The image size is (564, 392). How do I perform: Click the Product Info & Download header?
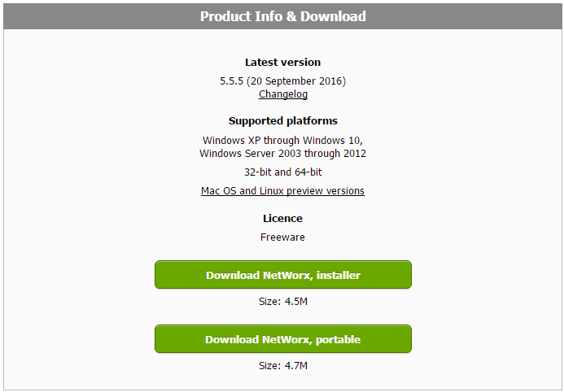(282, 16)
